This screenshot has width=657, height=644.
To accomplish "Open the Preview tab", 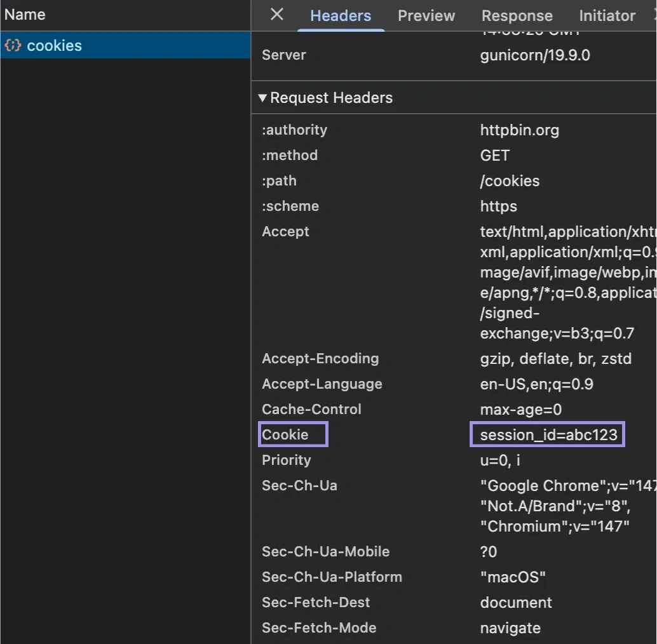I will point(426,16).
